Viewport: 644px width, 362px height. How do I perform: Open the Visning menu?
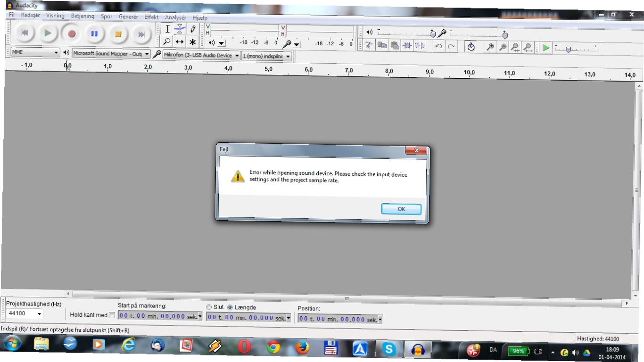55,16
